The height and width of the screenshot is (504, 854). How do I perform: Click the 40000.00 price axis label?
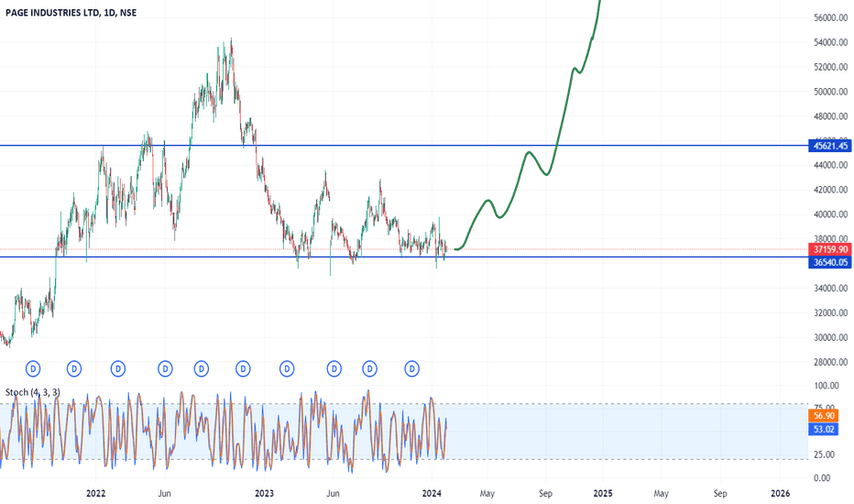830,214
